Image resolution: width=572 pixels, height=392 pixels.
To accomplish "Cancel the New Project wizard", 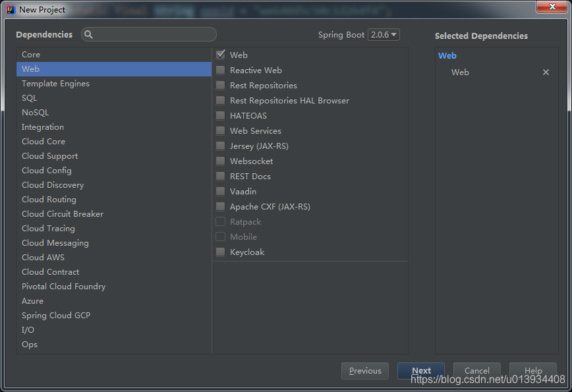I will click(x=477, y=370).
